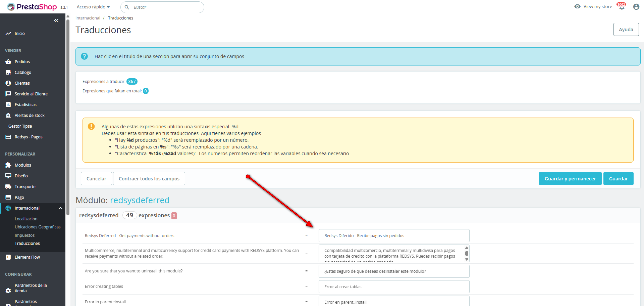Click the Parametros de la tienda gear icon
644x306 pixels.
[x=8, y=291]
